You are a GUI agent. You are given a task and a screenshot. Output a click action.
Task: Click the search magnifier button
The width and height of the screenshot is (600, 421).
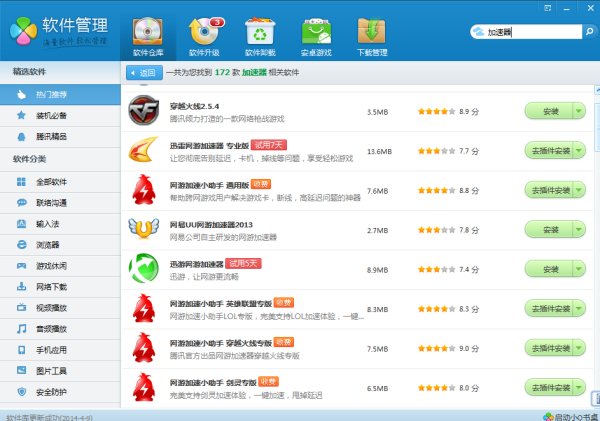589,32
